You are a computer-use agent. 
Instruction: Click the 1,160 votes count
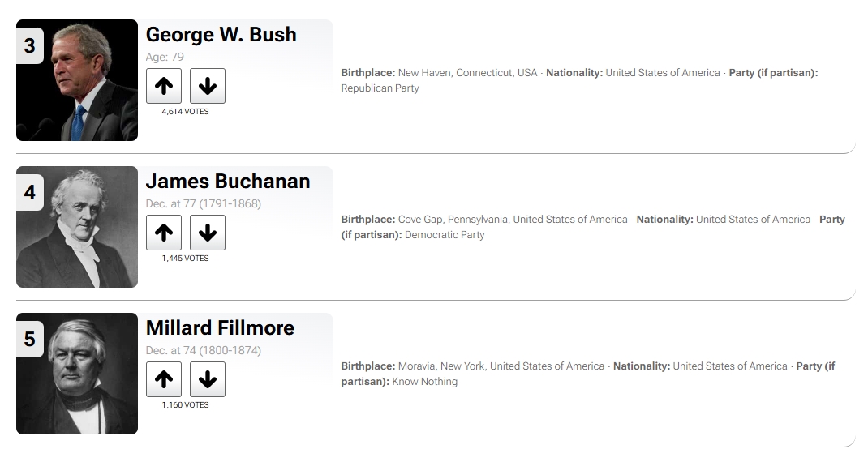[186, 404]
